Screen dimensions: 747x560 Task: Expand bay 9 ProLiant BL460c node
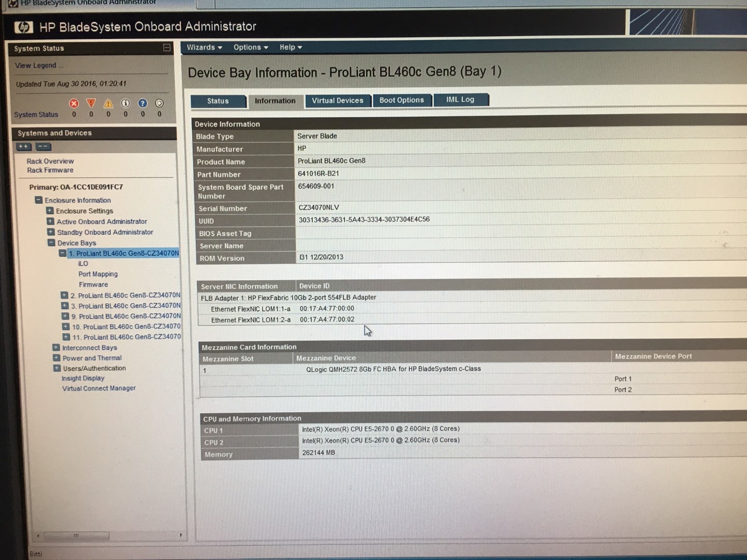click(x=65, y=316)
